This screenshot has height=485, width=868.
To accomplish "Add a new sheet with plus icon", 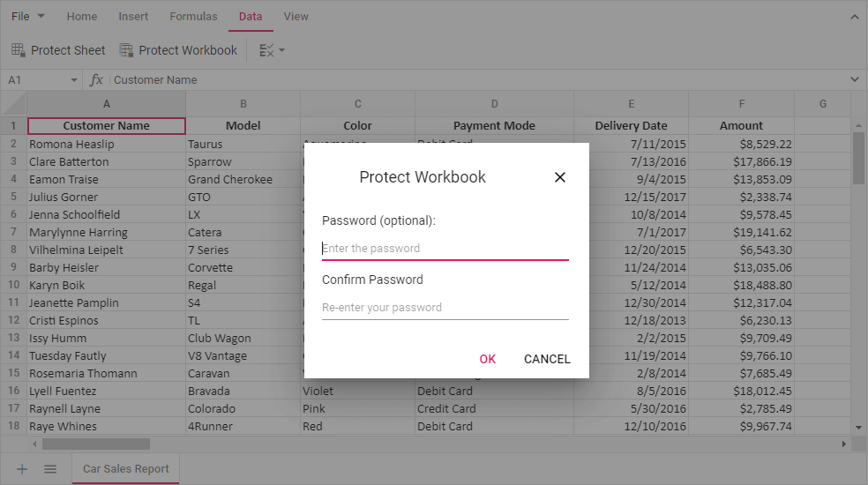I will click(x=22, y=469).
